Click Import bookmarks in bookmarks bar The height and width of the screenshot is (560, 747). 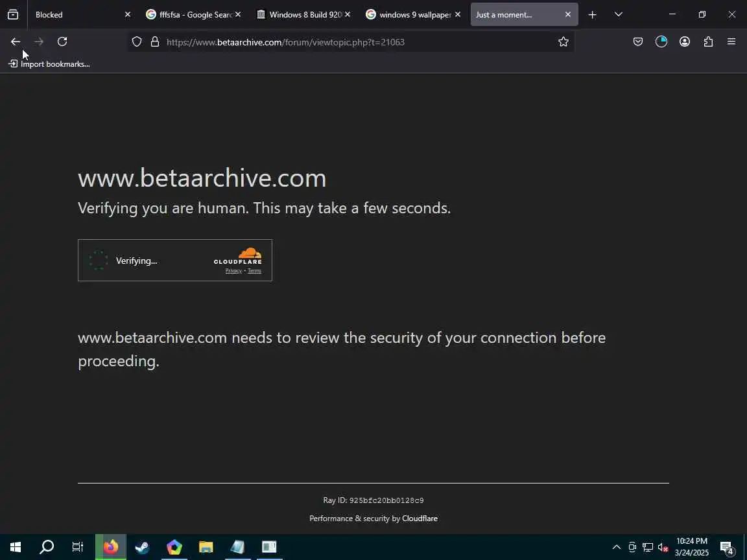(x=49, y=64)
